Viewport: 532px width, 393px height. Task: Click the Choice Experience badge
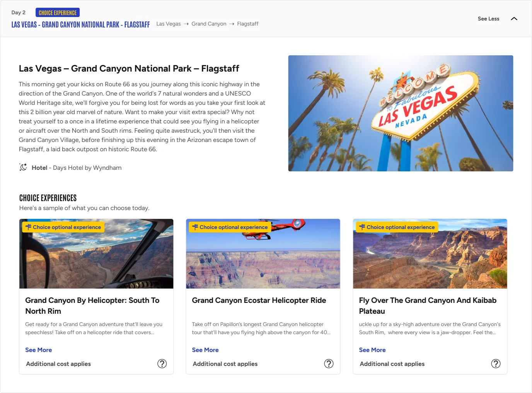pos(58,13)
